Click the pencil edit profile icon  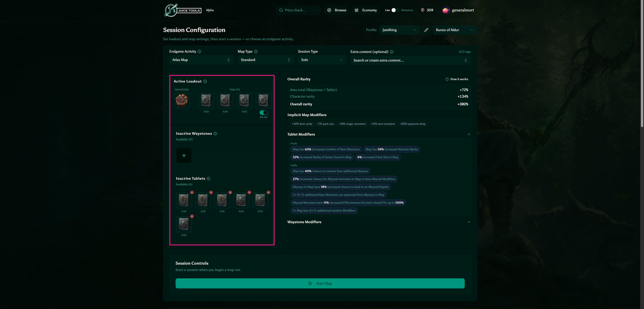426,30
